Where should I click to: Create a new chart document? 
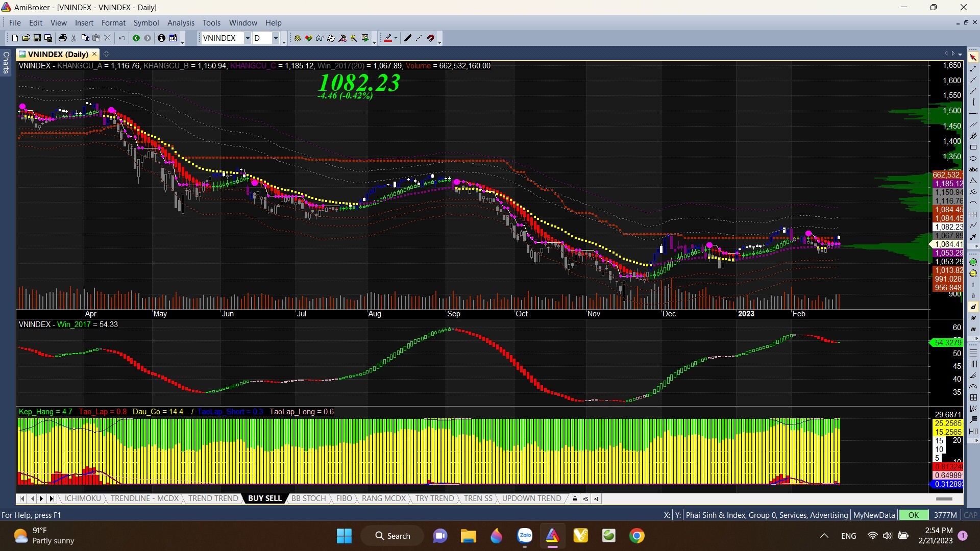tap(15, 38)
